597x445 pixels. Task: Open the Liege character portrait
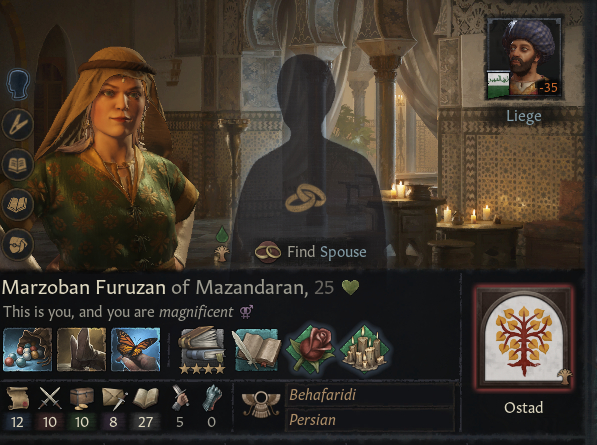point(524,58)
